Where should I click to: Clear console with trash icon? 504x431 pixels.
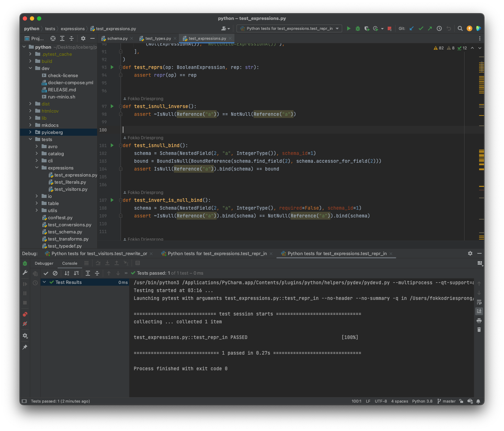[x=479, y=330]
